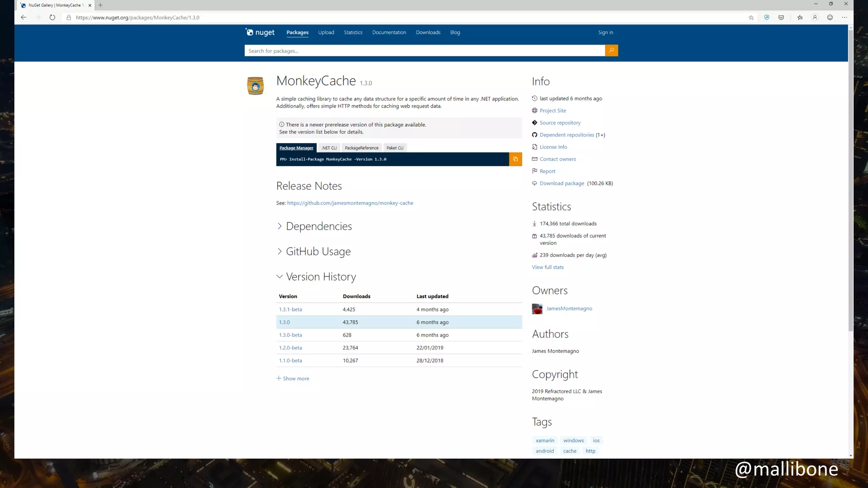
Task: Click the MonkeyCache barrel package icon
Action: pyautogui.click(x=255, y=86)
